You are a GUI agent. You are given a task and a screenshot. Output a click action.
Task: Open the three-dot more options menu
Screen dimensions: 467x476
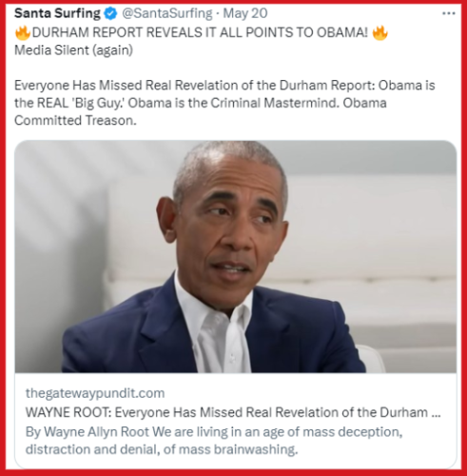[x=449, y=13]
